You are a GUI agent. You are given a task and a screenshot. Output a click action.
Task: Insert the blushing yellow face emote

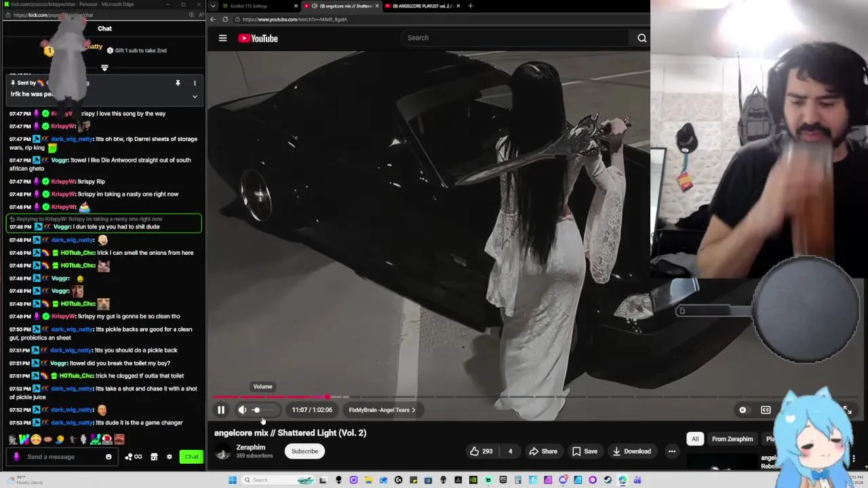click(36, 439)
